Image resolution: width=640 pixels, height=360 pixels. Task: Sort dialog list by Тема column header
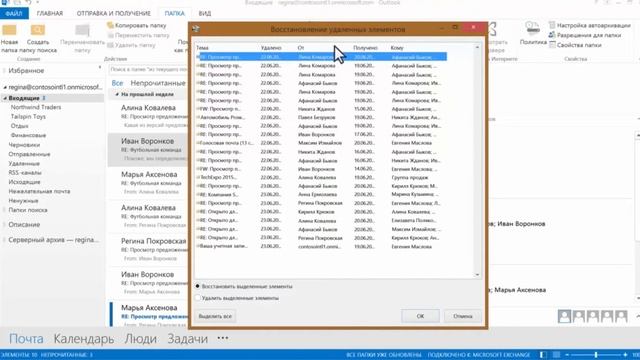point(202,48)
